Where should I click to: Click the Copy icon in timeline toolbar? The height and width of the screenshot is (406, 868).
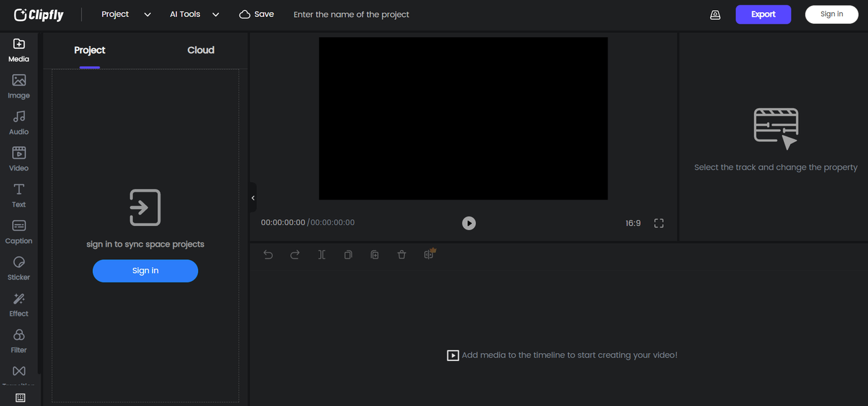click(348, 255)
